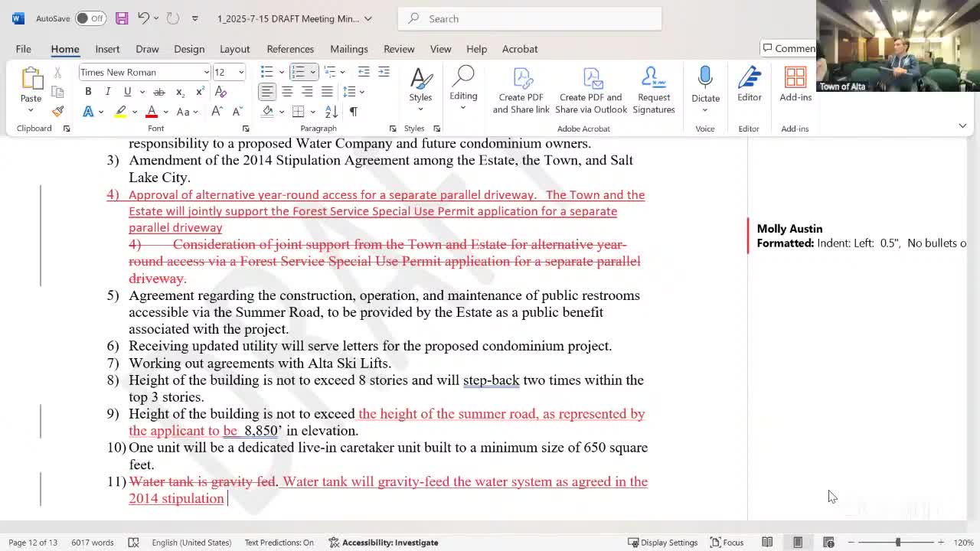This screenshot has height=551, width=980.
Task: Apply center alignment to text
Action: coord(287,92)
